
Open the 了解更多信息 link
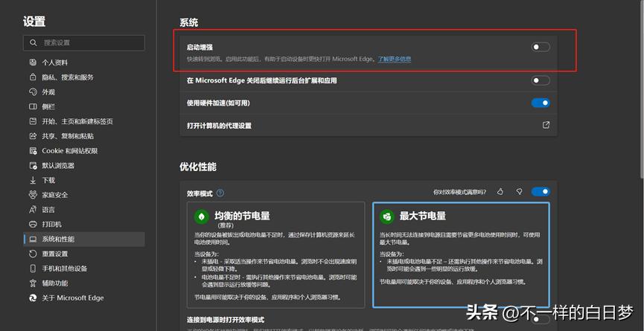tap(394, 60)
